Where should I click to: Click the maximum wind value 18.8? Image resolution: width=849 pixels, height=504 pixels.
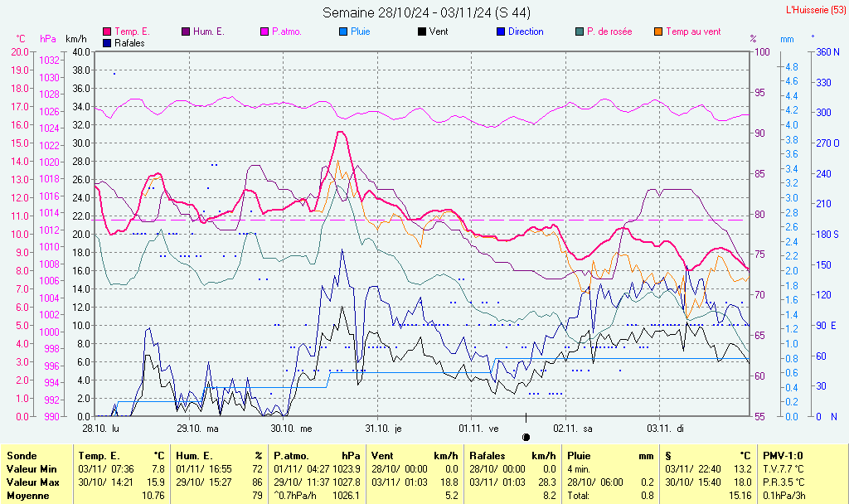click(x=449, y=482)
